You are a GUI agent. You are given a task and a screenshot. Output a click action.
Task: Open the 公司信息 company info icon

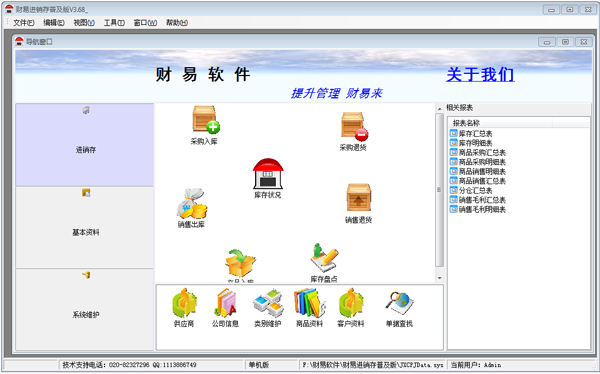pyautogui.click(x=225, y=304)
